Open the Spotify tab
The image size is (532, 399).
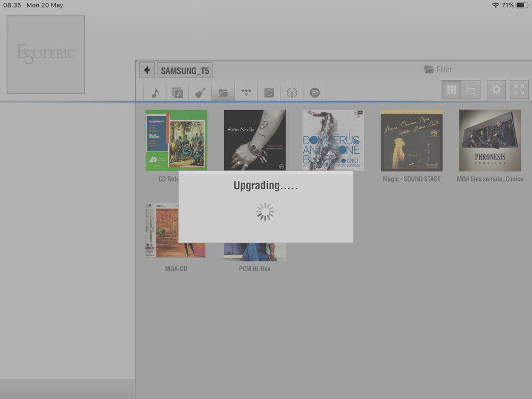[314, 93]
